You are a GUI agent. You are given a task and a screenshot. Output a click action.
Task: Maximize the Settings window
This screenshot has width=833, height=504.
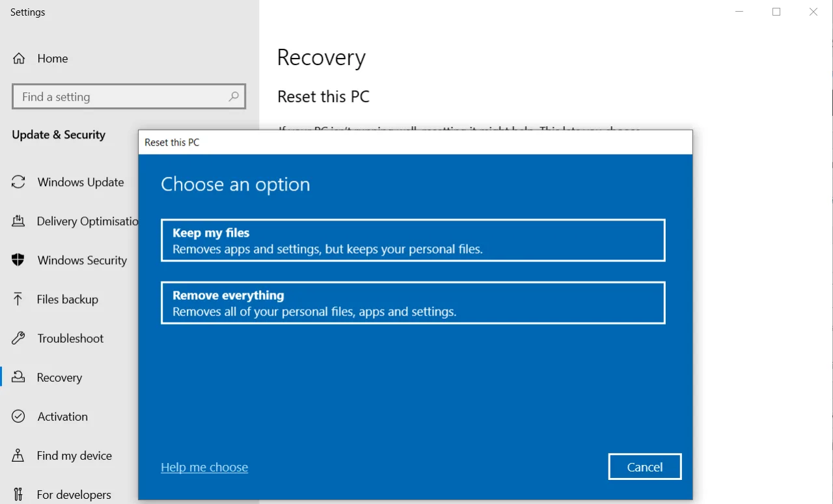coord(776,11)
